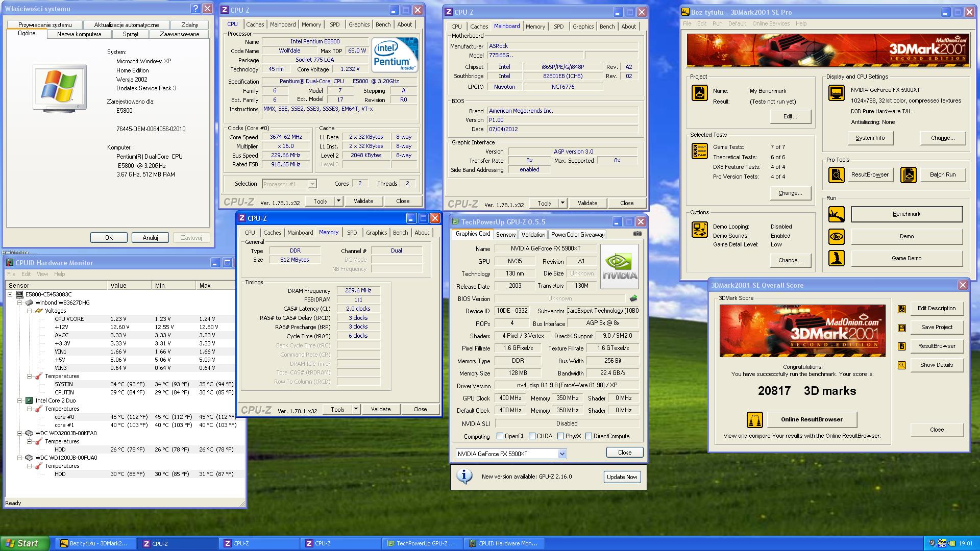Open the Tools dropdown arrow in the CPU-Z Mainboard window
980x551 pixels.
pyautogui.click(x=562, y=204)
